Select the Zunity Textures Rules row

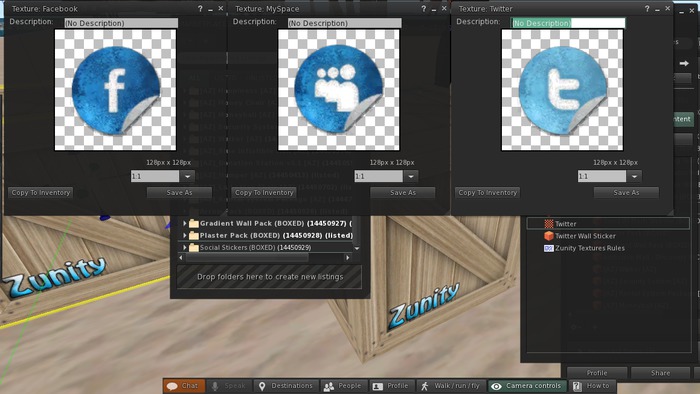tap(608, 248)
